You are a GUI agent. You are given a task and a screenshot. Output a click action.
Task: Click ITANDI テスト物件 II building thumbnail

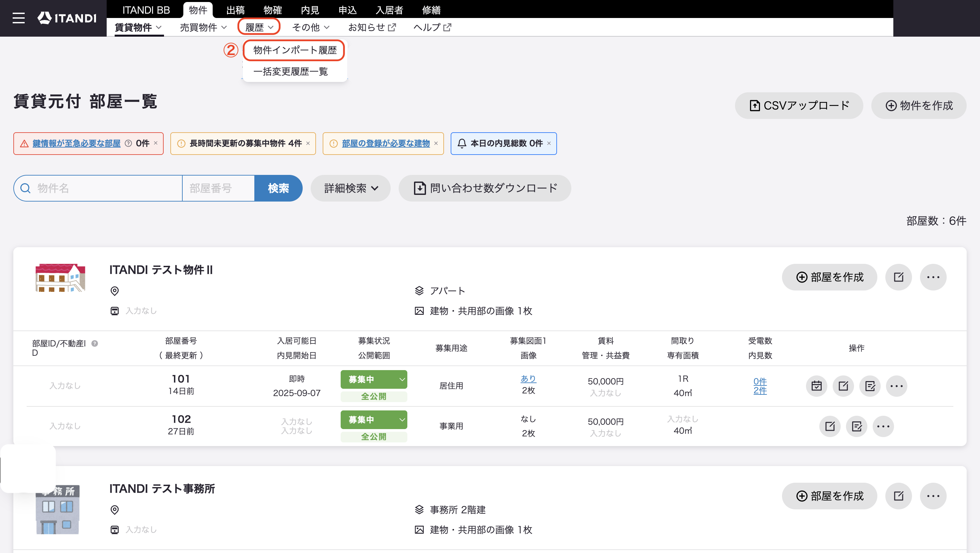coord(60,277)
